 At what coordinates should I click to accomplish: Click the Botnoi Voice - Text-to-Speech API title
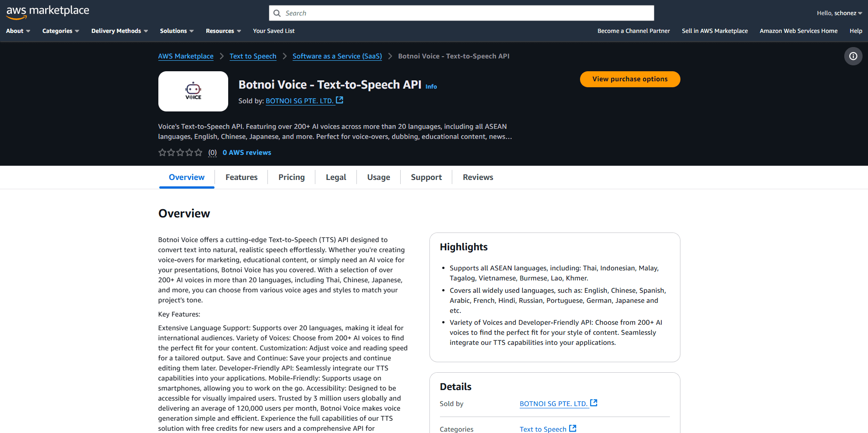(x=330, y=85)
